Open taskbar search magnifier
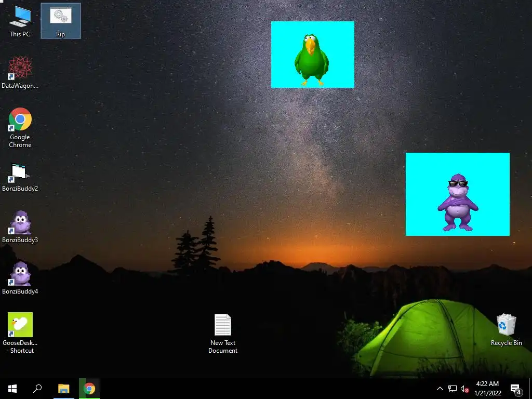Viewport: 532px width, 399px height. [x=37, y=389]
